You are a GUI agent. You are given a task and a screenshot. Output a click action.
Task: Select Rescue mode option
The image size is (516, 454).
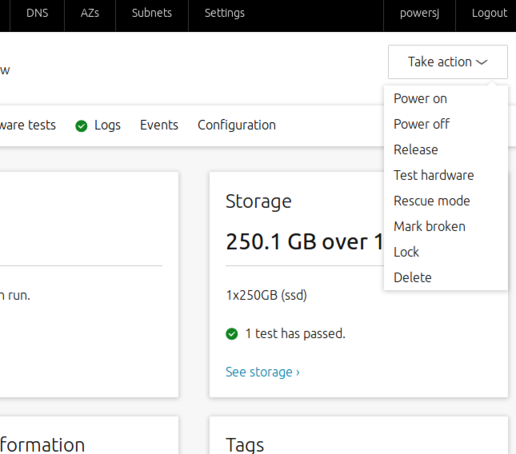[x=432, y=201]
